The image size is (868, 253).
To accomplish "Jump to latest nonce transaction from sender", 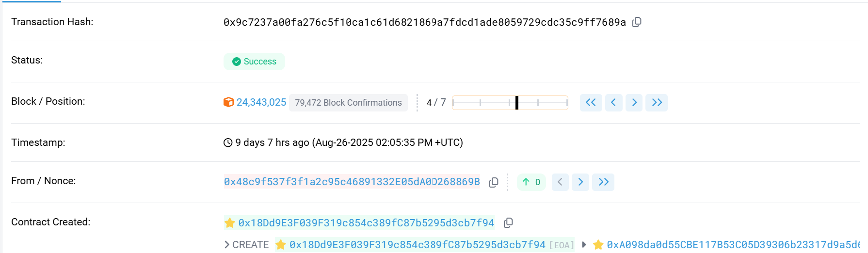I will (603, 182).
